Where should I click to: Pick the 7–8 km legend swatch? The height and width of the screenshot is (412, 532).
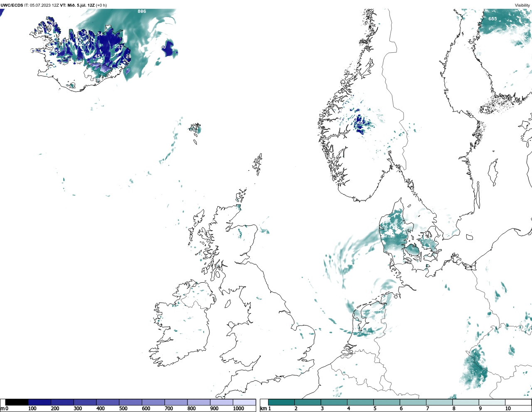point(439,402)
